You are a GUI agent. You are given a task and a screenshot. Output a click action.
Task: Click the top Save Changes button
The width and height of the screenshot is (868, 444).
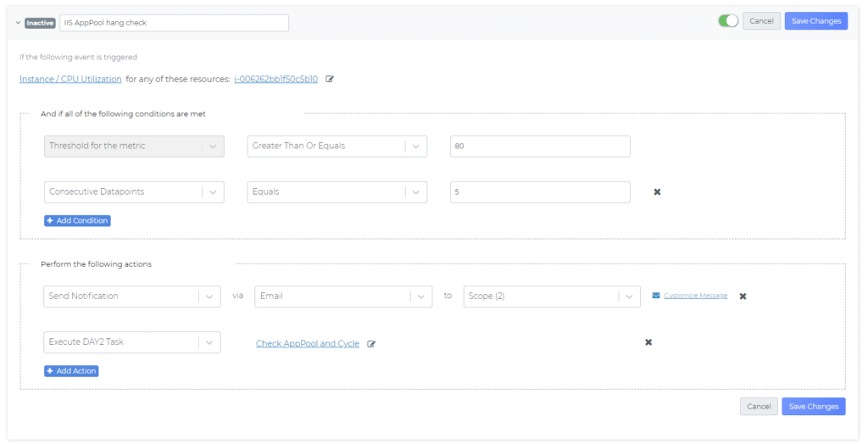tap(815, 21)
